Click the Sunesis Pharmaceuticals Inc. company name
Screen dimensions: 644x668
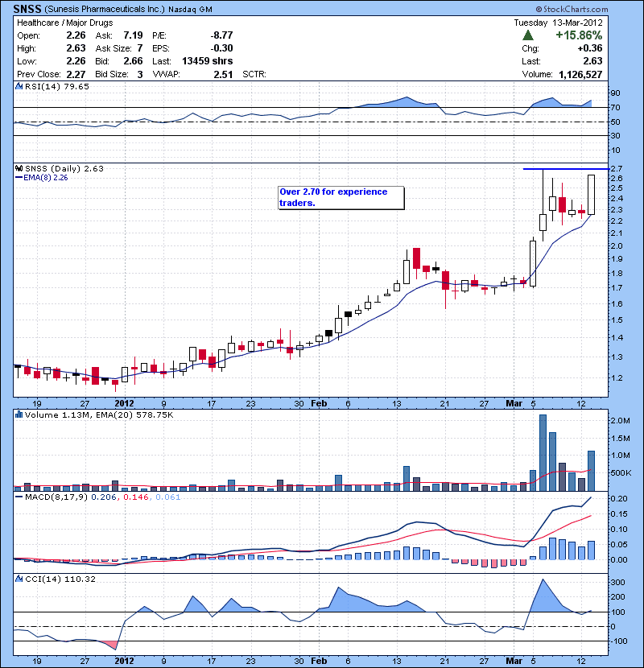pos(104,10)
